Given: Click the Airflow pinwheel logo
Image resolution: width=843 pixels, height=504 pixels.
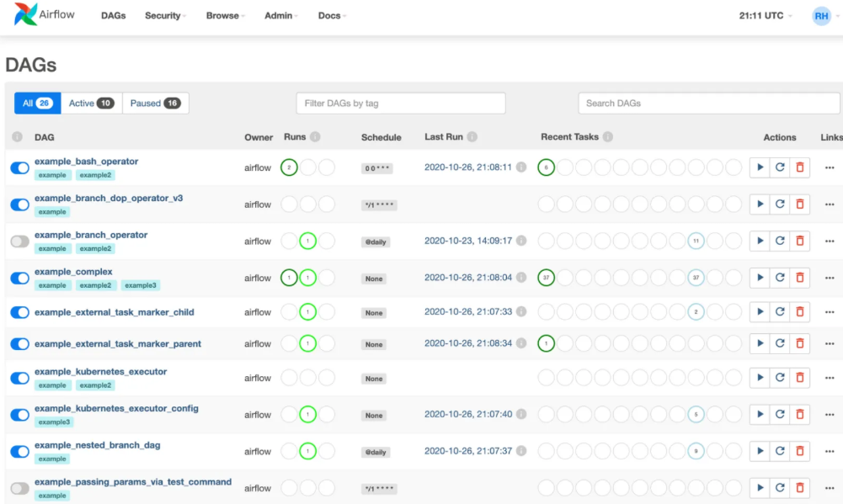Looking at the screenshot, I should [24, 14].
